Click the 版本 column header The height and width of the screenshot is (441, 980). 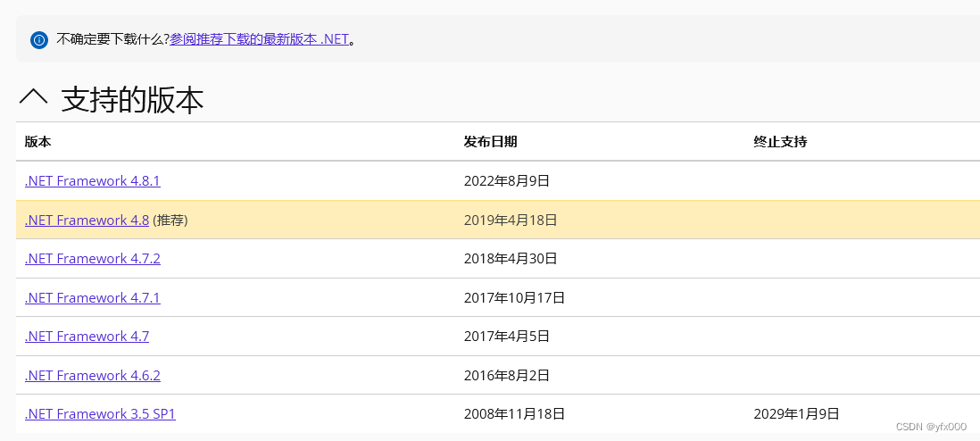tap(38, 141)
